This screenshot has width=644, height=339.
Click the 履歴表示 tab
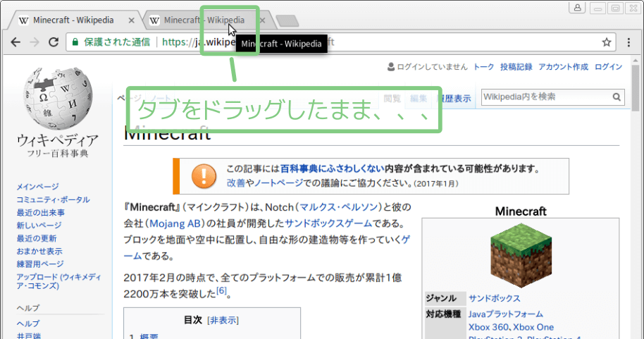coord(454,99)
